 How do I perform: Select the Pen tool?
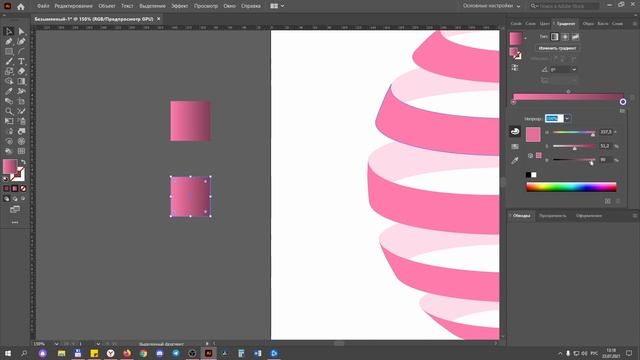click(9, 42)
